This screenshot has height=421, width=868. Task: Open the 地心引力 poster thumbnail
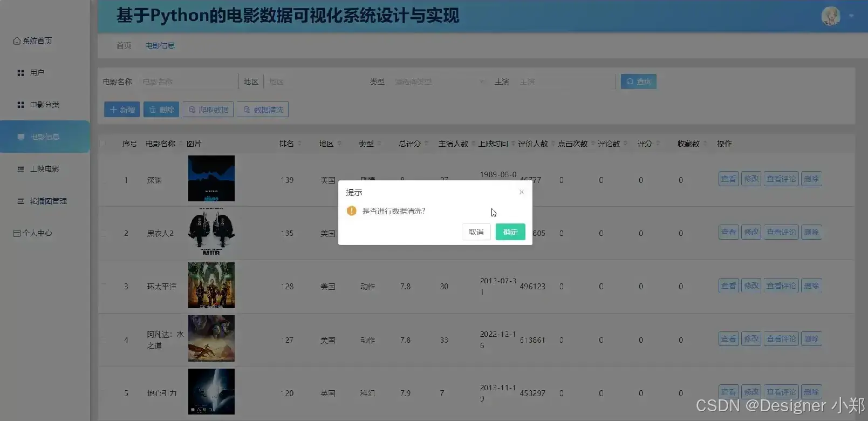(211, 392)
